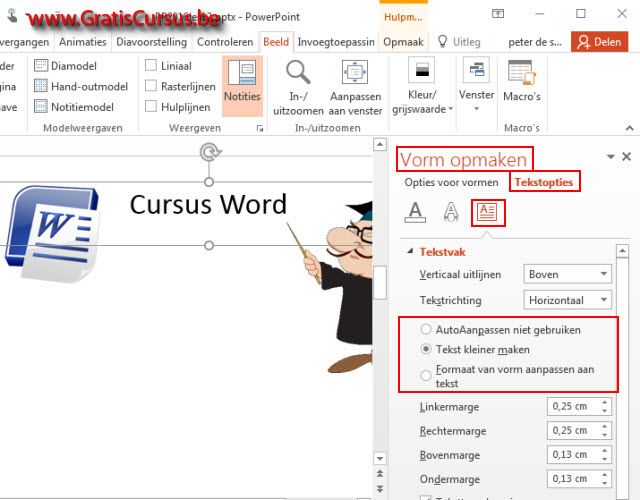Image resolution: width=640 pixels, height=500 pixels.
Task: Click in the Bovenmarge input field
Action: pyautogui.click(x=573, y=454)
